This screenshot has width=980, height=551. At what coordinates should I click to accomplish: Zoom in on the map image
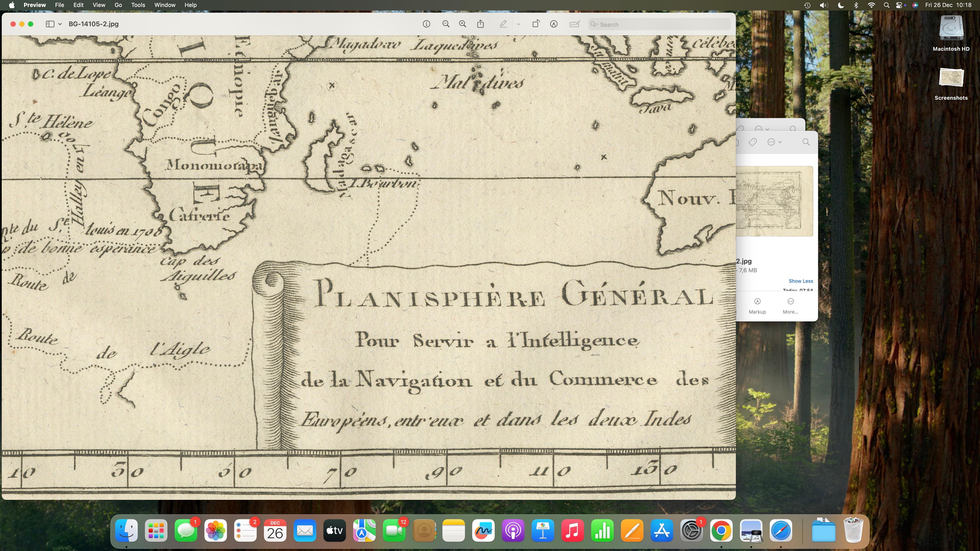coord(463,24)
